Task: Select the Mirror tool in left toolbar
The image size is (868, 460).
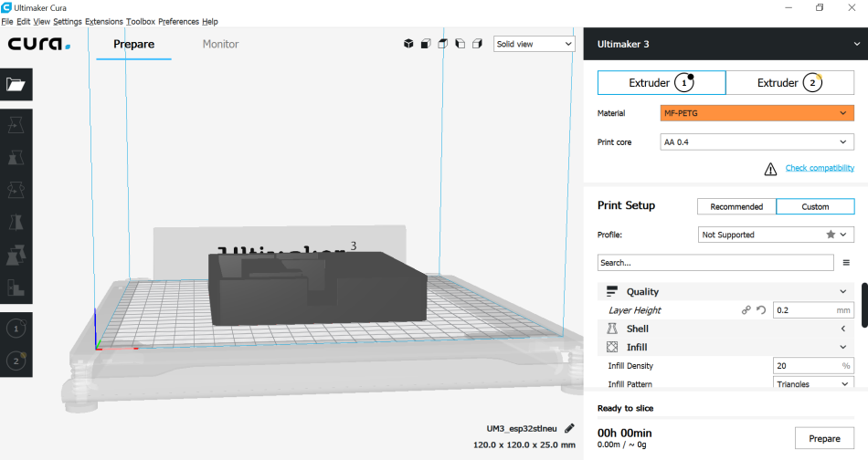Action: coord(16,223)
